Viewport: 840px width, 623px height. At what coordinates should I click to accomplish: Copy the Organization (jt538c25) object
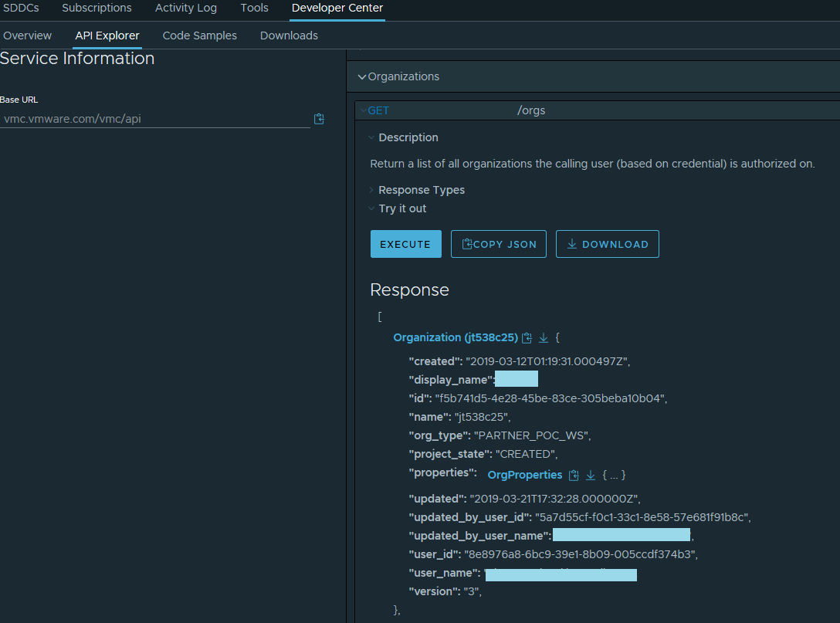(x=527, y=338)
